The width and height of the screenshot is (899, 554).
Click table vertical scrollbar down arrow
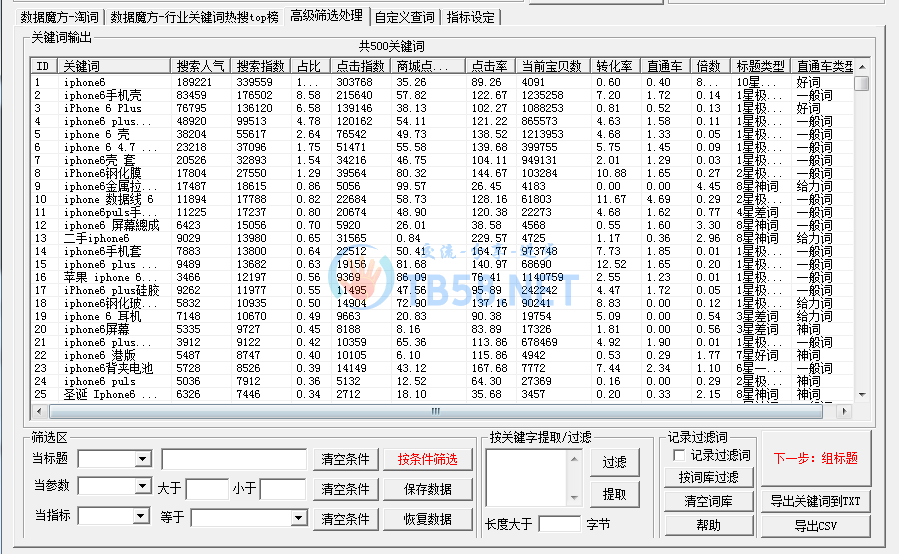(862, 395)
